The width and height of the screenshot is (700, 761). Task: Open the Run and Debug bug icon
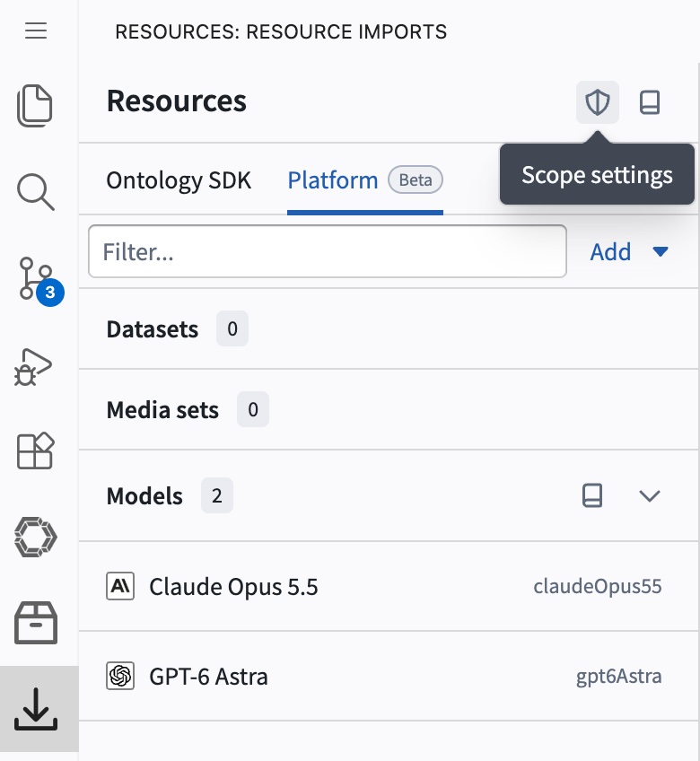click(33, 367)
